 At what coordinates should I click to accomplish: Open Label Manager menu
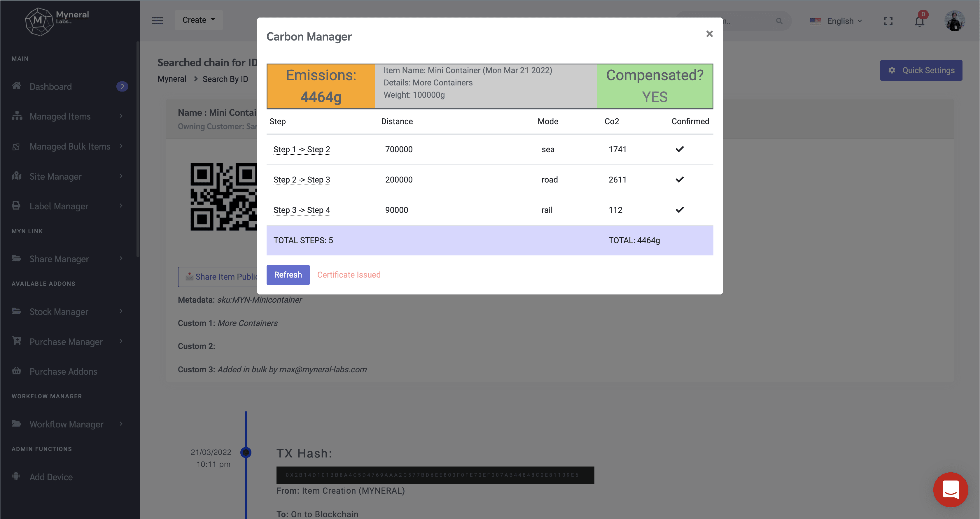59,206
